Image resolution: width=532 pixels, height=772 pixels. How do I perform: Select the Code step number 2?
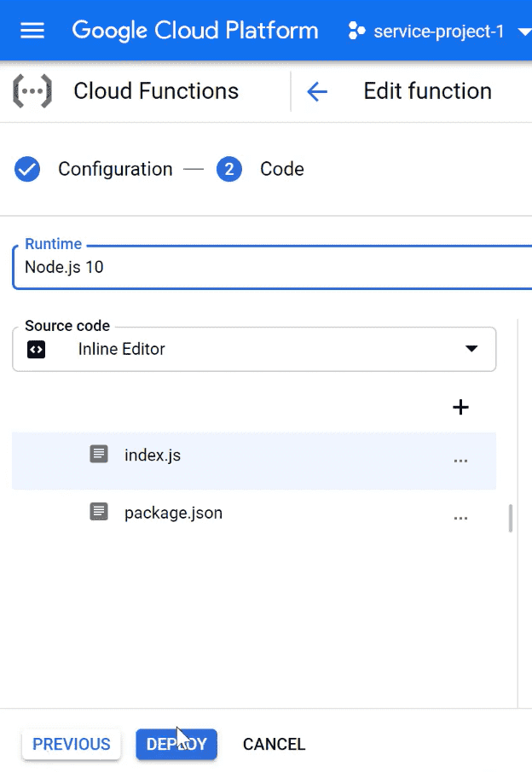[x=229, y=169]
